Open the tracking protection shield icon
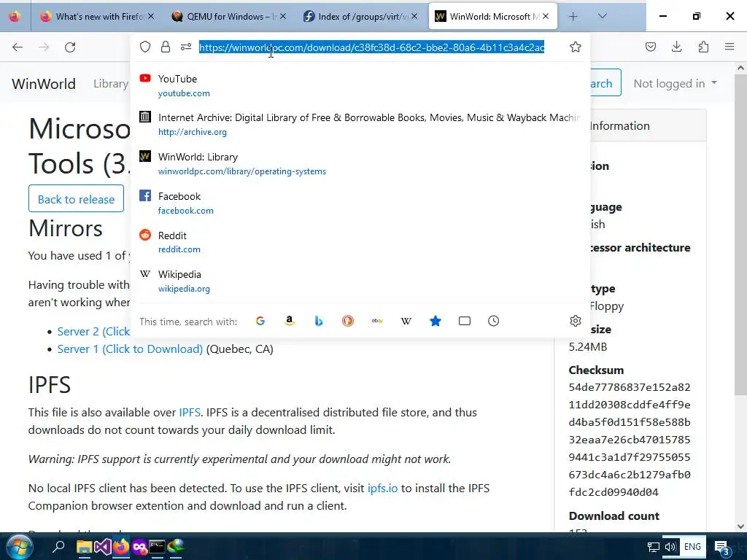747x560 pixels. click(145, 47)
